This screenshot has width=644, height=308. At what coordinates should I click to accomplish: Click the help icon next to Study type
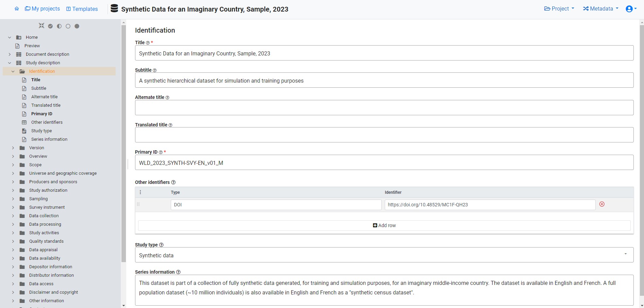click(161, 245)
